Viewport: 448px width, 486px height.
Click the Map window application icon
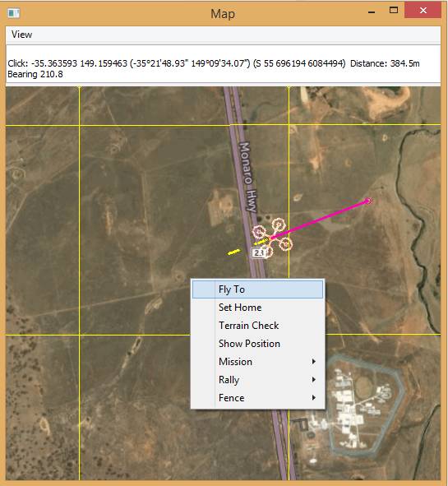click(14, 13)
